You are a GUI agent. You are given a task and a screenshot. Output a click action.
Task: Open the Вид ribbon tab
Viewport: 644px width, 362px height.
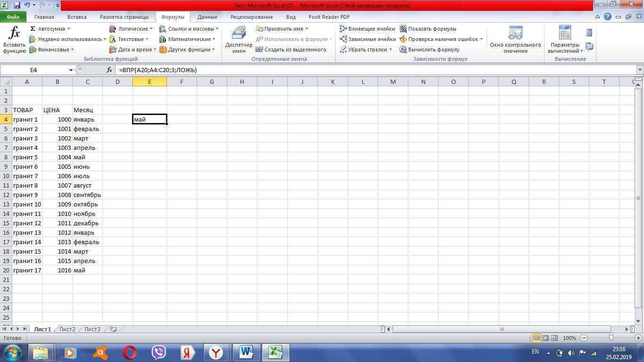point(291,17)
